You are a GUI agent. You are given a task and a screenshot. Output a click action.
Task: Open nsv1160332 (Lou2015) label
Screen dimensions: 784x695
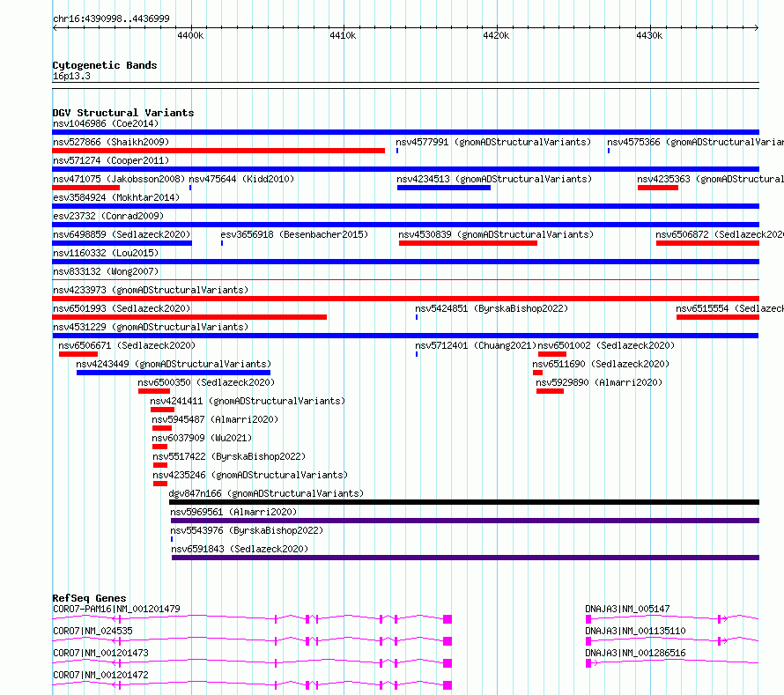point(106,253)
